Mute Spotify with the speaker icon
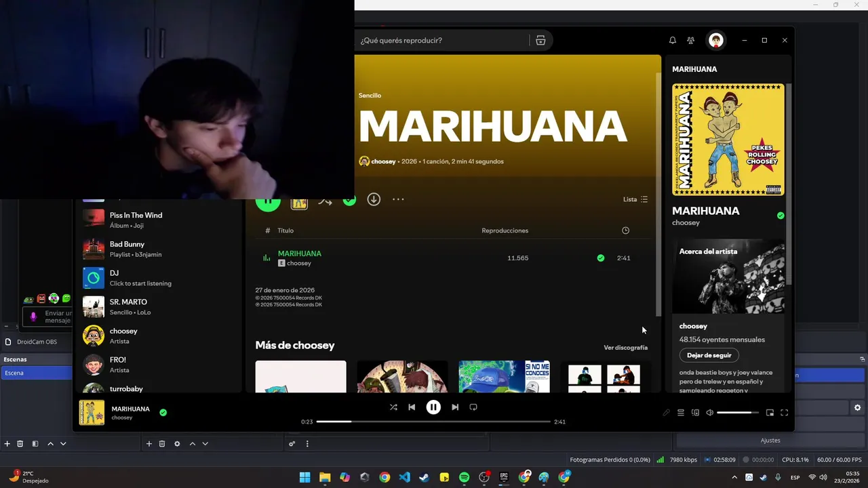 [709, 413]
